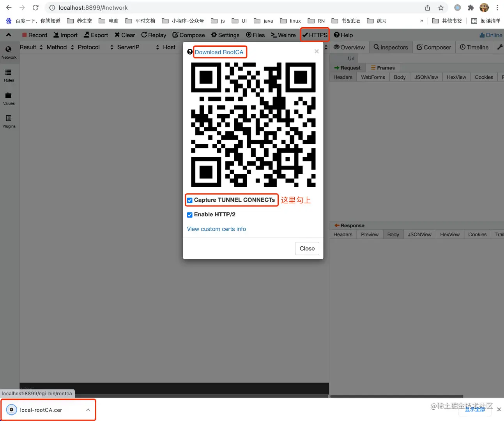Open response HexView tab

click(x=450, y=235)
